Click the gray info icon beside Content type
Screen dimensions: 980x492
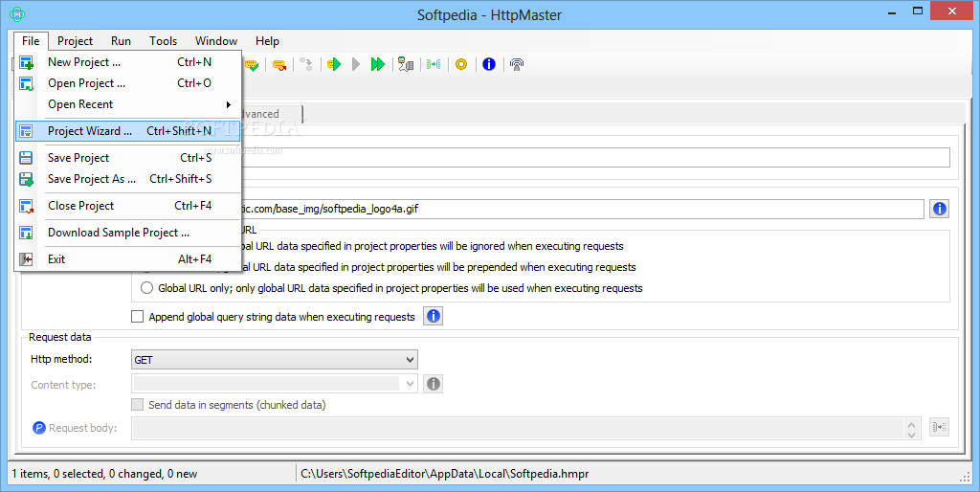point(434,384)
